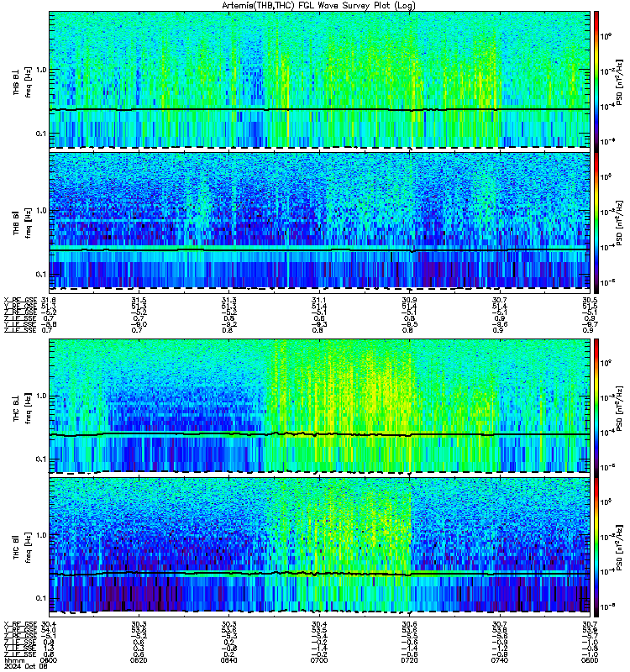Screen dimensions: 630x672
Task: Click the 1.0 tick on THC B-perpendicular axis
Action: click(x=40, y=396)
